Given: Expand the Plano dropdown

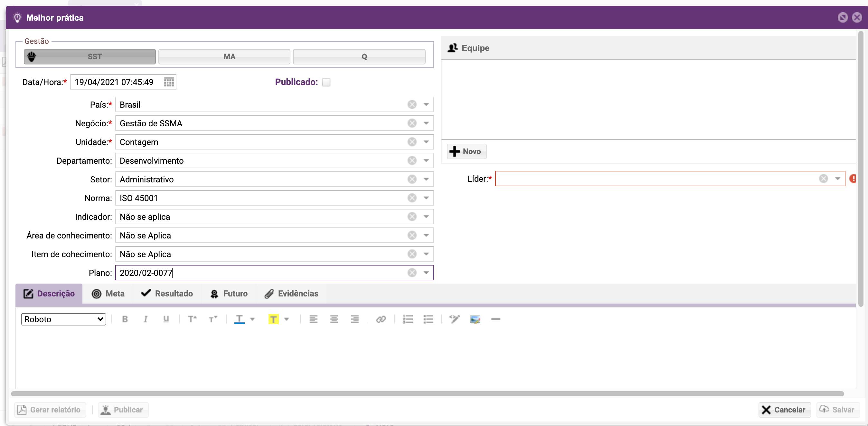Looking at the screenshot, I should point(426,273).
